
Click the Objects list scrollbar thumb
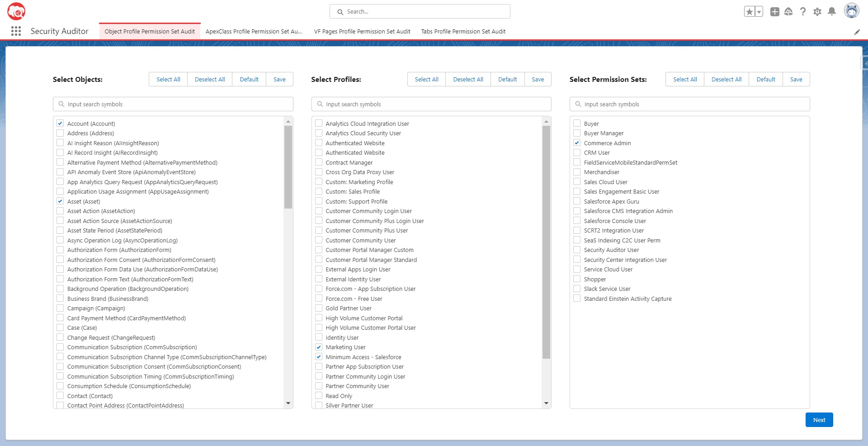tap(288, 167)
